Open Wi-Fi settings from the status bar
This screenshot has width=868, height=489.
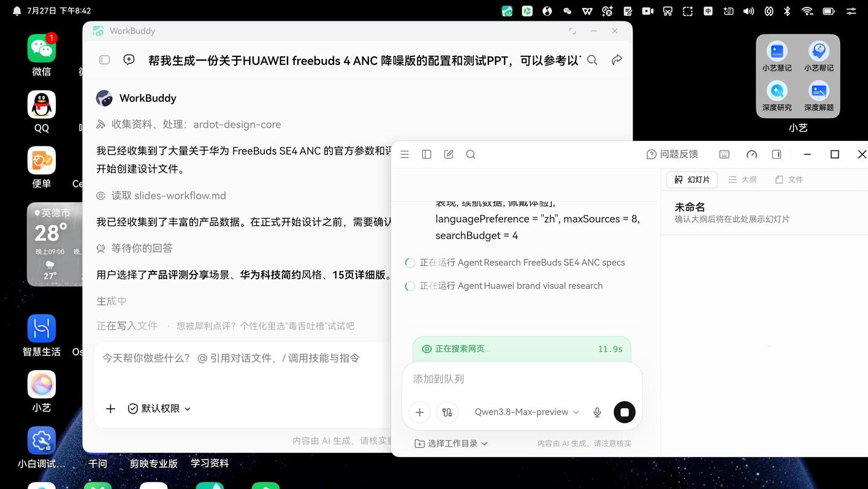tap(807, 11)
